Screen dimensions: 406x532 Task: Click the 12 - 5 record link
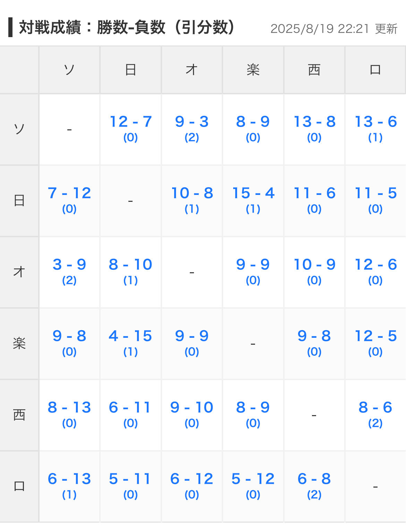click(375, 336)
